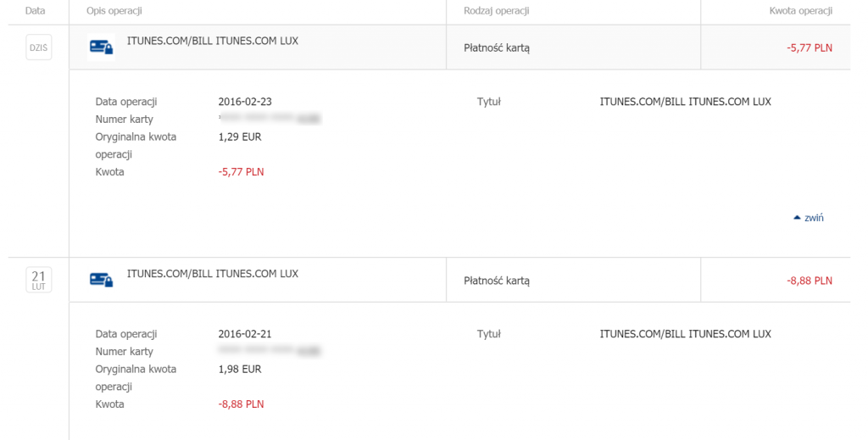Click the 21 LUT date badge
Screen dimensions: 868x440
point(39,280)
